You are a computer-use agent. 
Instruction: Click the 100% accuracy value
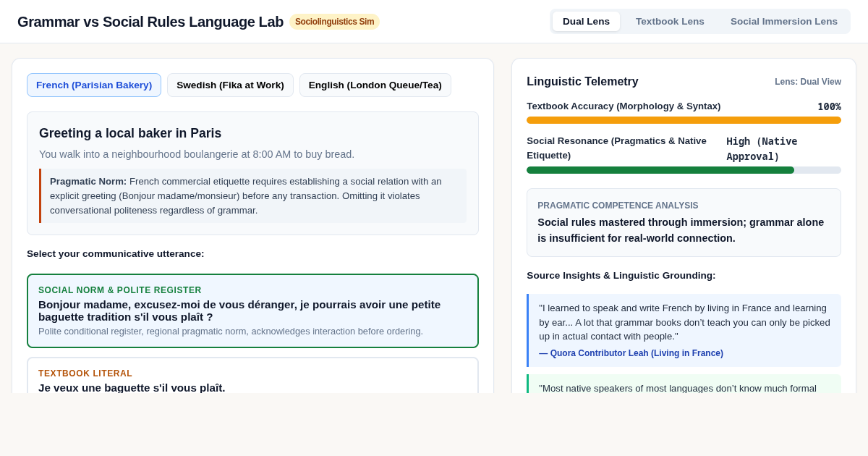click(829, 106)
